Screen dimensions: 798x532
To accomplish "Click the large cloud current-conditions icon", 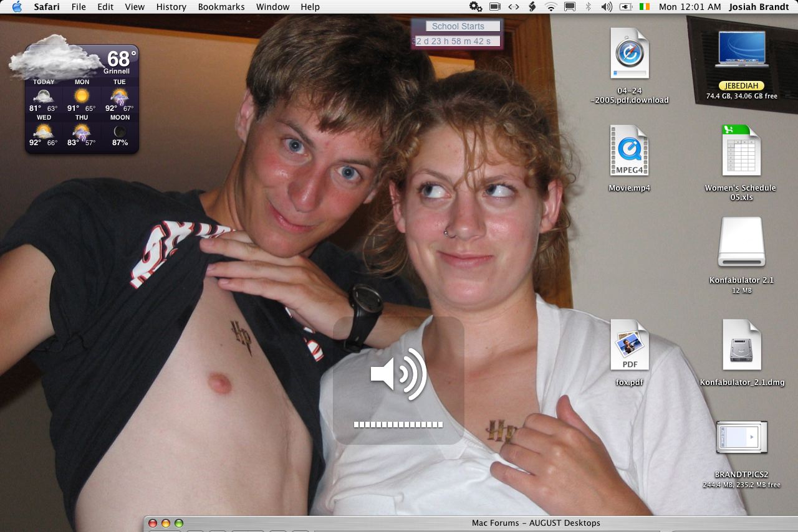I will 56,57.
